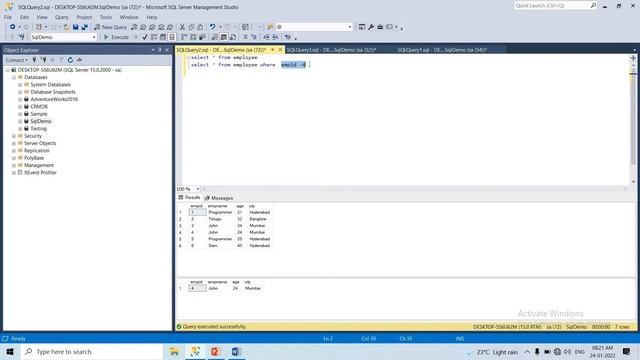The image size is (640, 360).
Task: Open the SqlDemo database dropdown
Action: [94, 37]
